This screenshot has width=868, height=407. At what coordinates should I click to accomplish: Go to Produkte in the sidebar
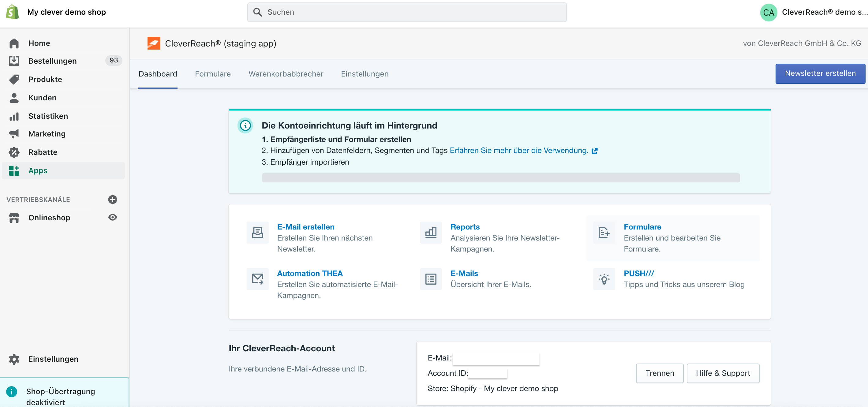63,80
